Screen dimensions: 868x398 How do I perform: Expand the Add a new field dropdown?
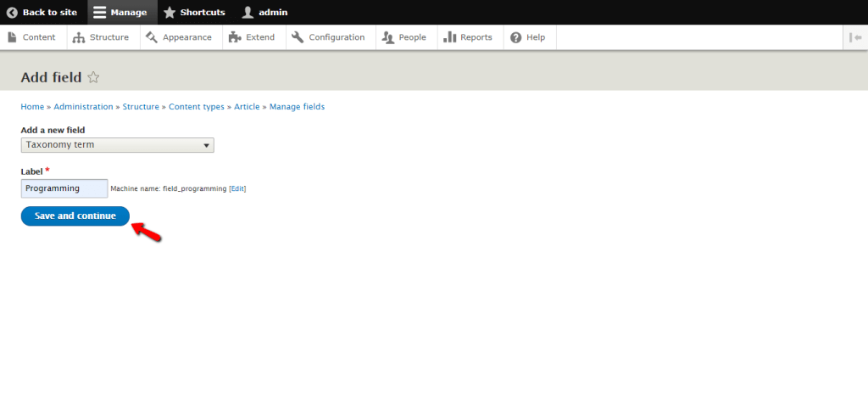click(x=117, y=145)
